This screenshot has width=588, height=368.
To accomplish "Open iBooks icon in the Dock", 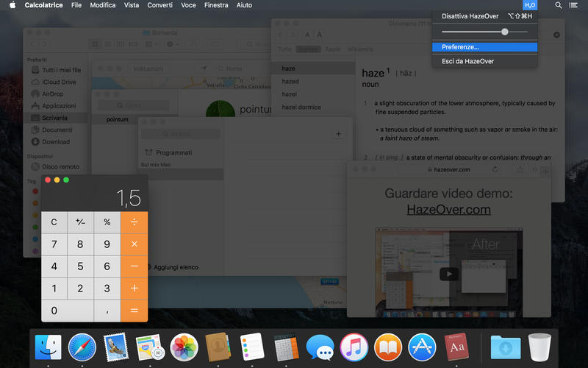I will pos(388,347).
